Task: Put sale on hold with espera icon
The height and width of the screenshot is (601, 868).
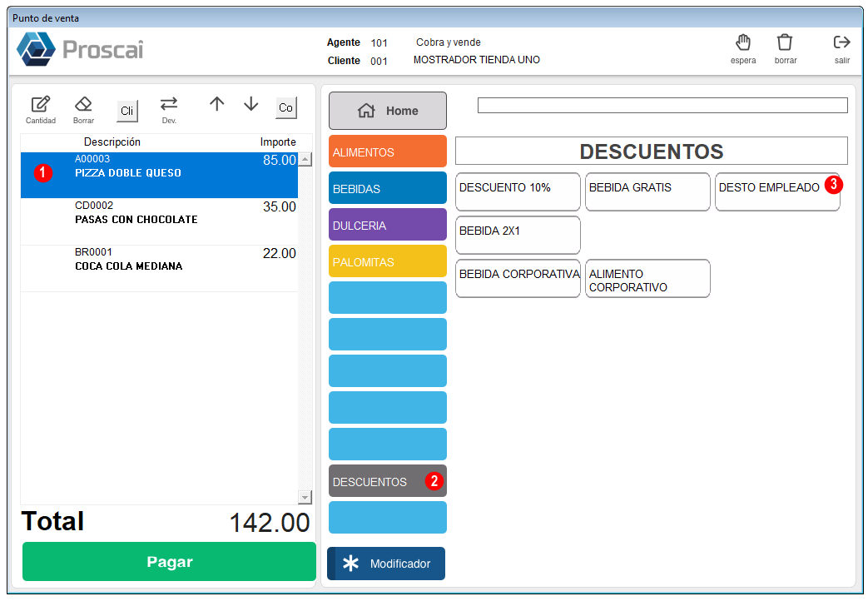Action: tap(743, 42)
